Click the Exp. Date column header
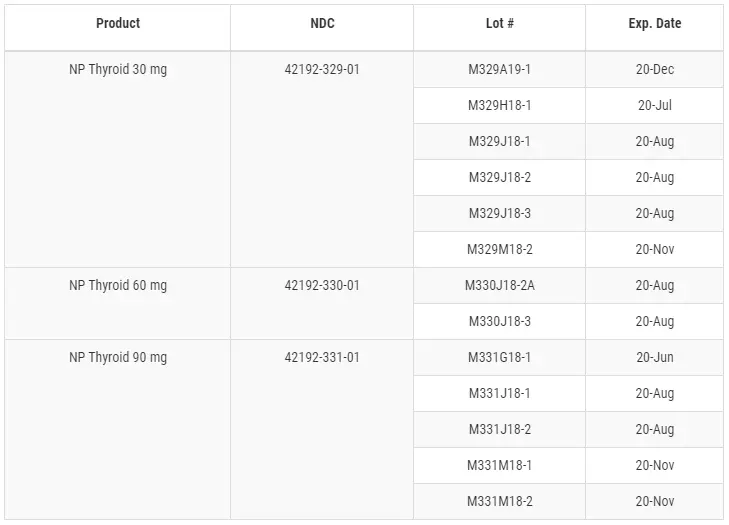This screenshot has height=525, width=729. (655, 23)
